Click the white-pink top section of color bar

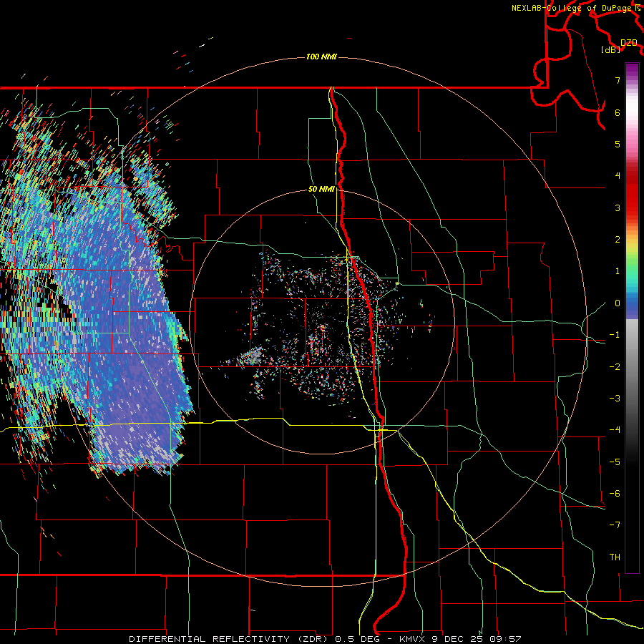pos(632,111)
